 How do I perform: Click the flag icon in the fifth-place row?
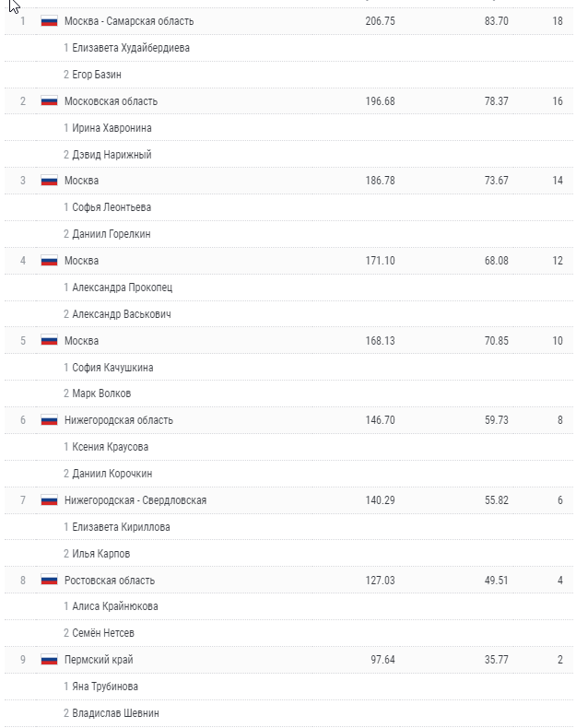50,341
